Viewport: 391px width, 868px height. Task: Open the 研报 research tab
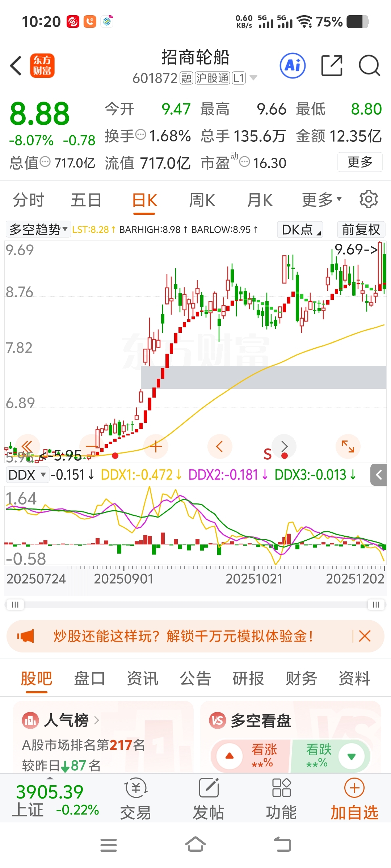click(x=248, y=678)
